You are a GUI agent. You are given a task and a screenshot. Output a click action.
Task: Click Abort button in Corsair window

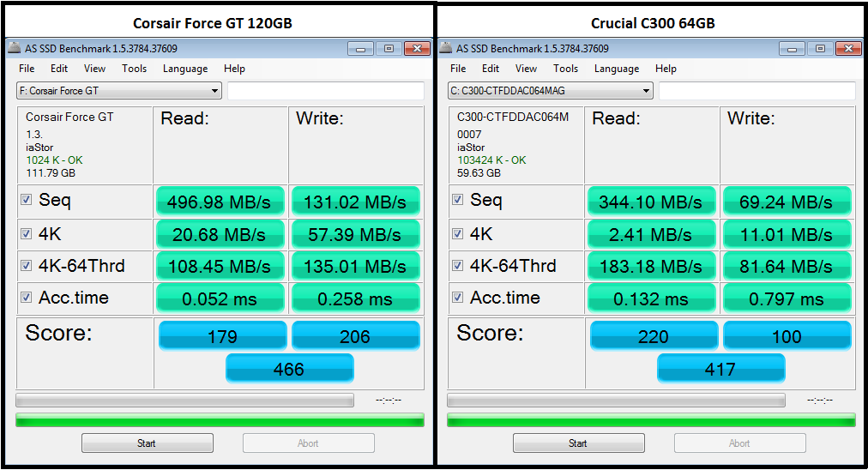[x=308, y=443]
